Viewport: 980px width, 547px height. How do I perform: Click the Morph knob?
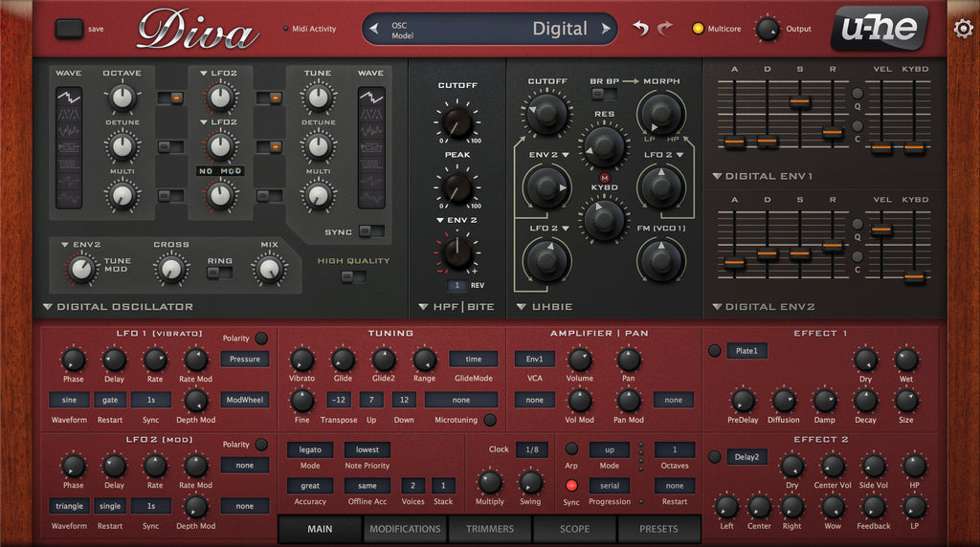pos(661,113)
